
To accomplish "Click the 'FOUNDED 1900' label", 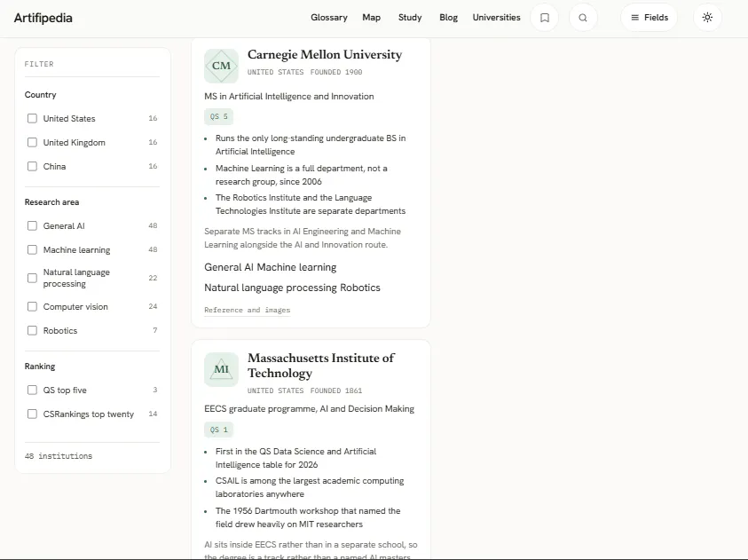I will [336, 72].
